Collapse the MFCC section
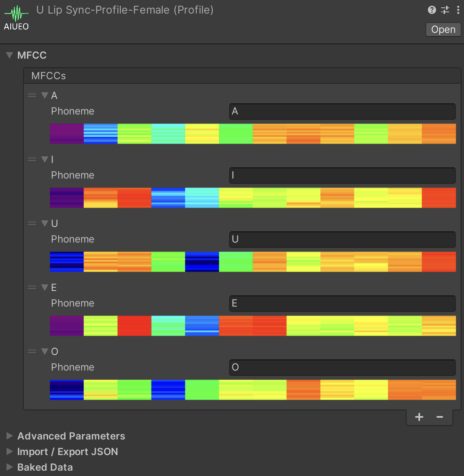This screenshot has height=476, width=464. 9,55
